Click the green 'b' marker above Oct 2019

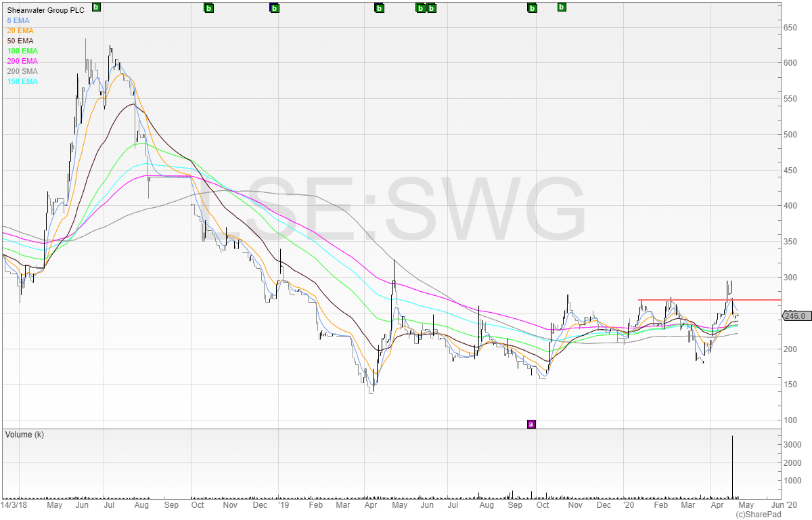click(x=532, y=8)
